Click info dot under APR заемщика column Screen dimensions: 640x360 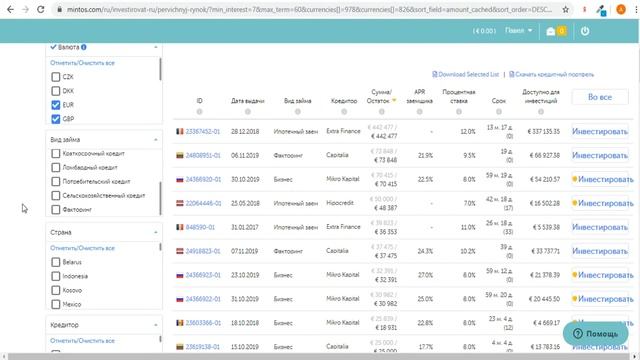coord(420,111)
